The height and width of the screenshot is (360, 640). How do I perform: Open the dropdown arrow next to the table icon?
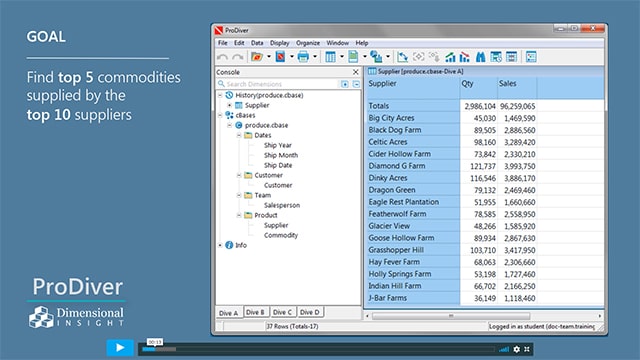(x=342, y=57)
